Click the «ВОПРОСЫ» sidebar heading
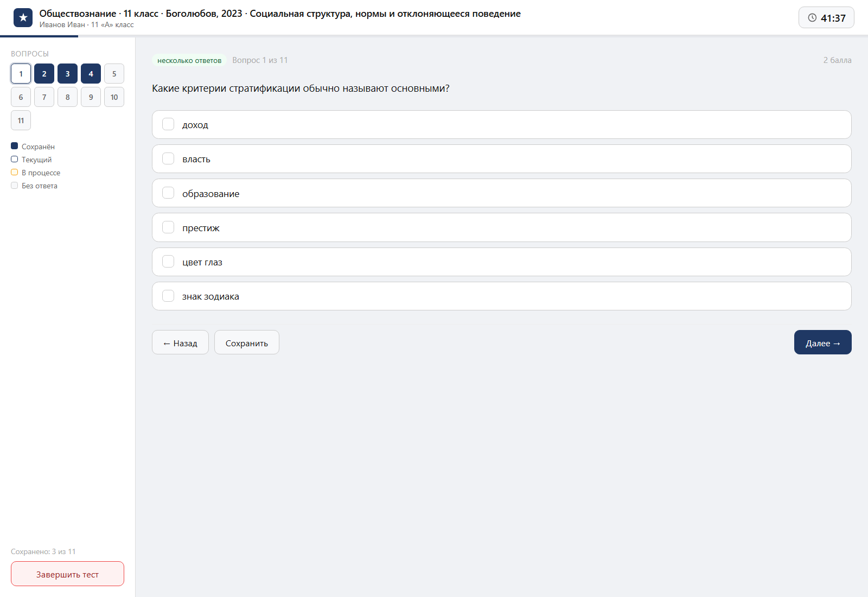 (30, 54)
